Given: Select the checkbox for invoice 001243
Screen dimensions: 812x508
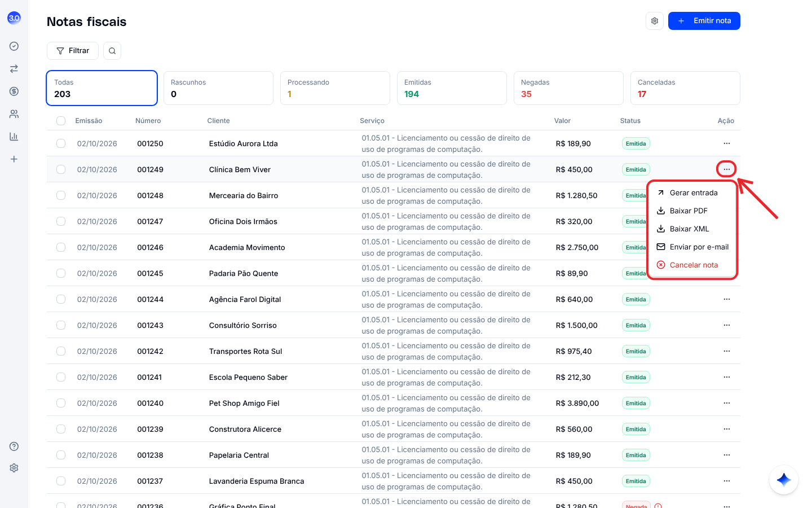Looking at the screenshot, I should [61, 325].
